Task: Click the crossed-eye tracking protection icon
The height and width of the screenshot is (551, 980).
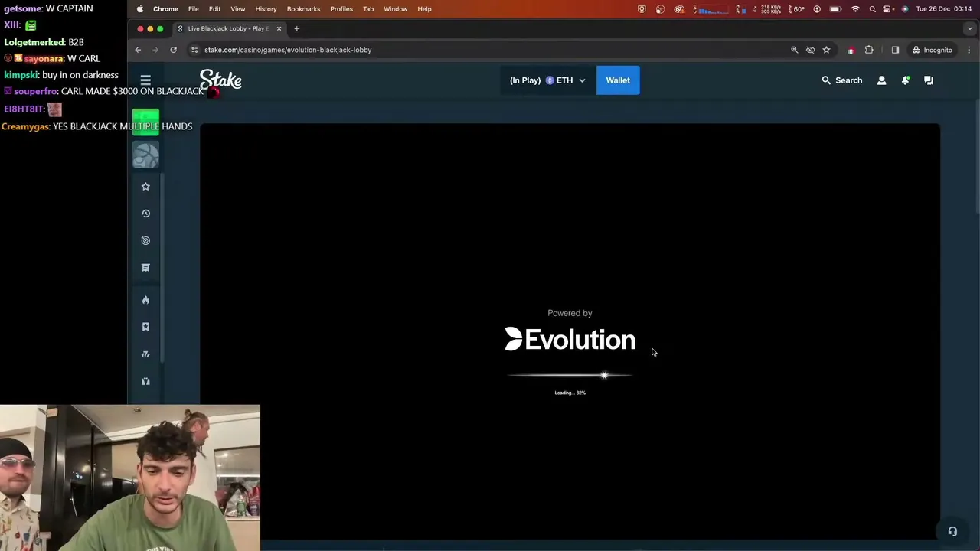Action: pyautogui.click(x=810, y=50)
